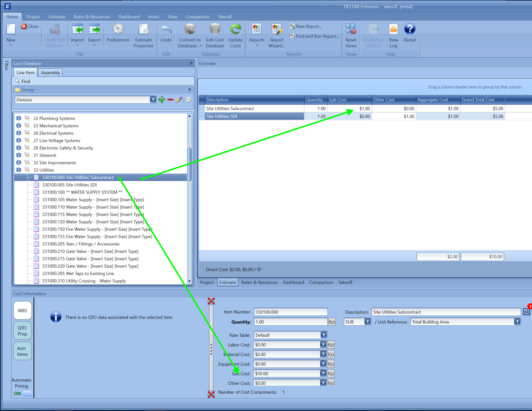Switch to the Assembly tab

[50, 72]
